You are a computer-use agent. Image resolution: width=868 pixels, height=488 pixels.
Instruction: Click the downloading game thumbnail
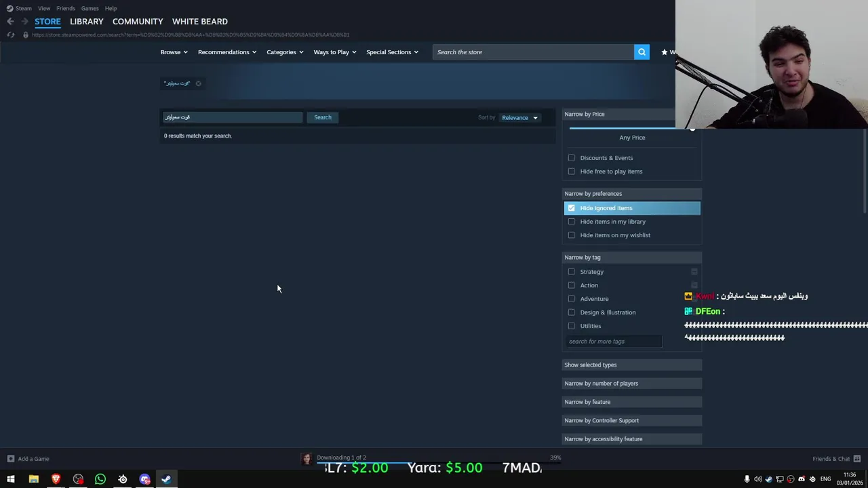tap(307, 459)
